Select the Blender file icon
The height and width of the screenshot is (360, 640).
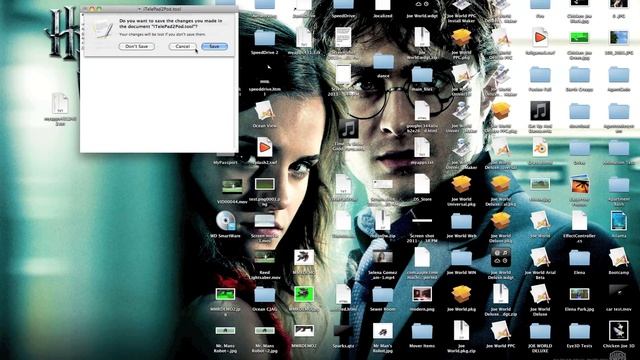coord(540,148)
